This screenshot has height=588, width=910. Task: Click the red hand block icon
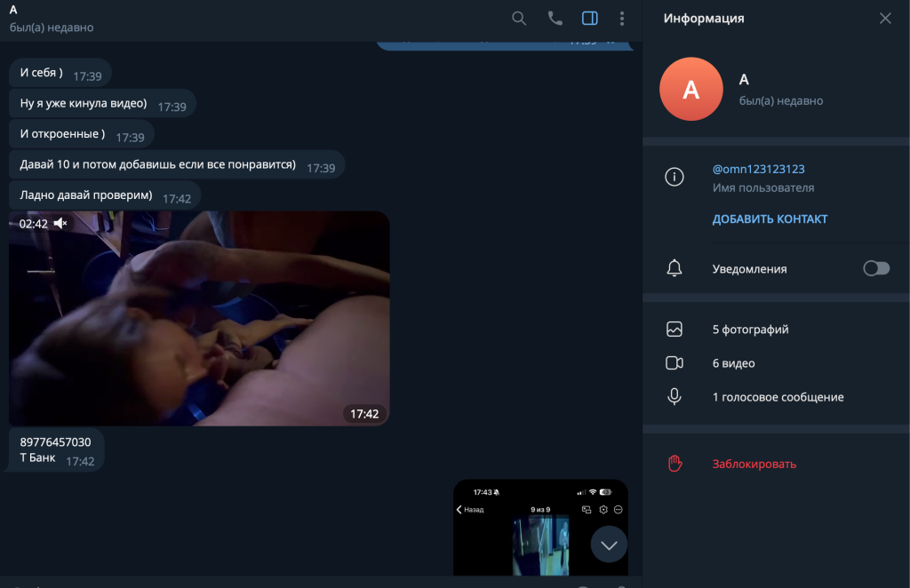point(675,464)
